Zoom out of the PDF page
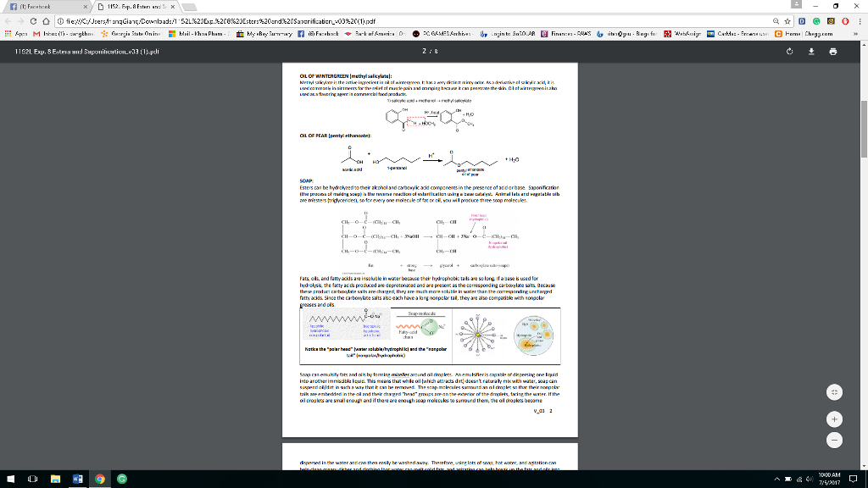The image size is (868, 488). point(835,440)
